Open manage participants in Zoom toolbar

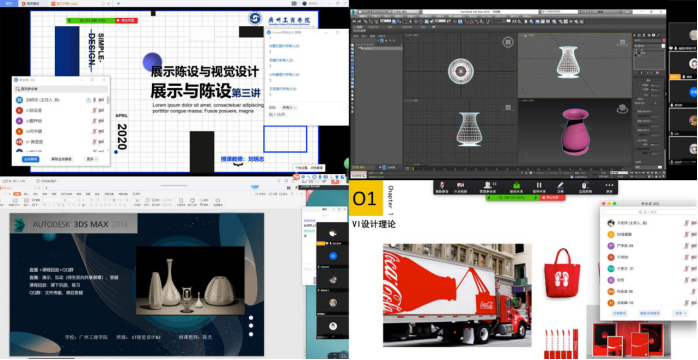[x=490, y=186]
